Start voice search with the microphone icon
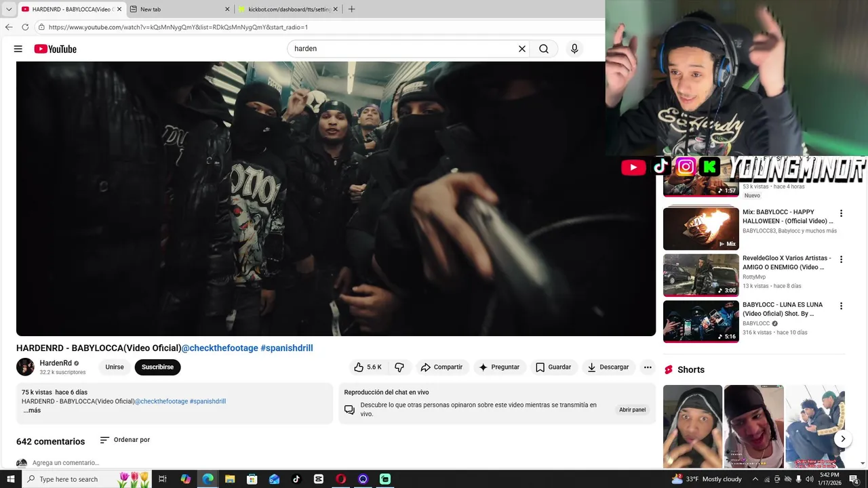Screen dimensions: 868x488 pos(574,49)
